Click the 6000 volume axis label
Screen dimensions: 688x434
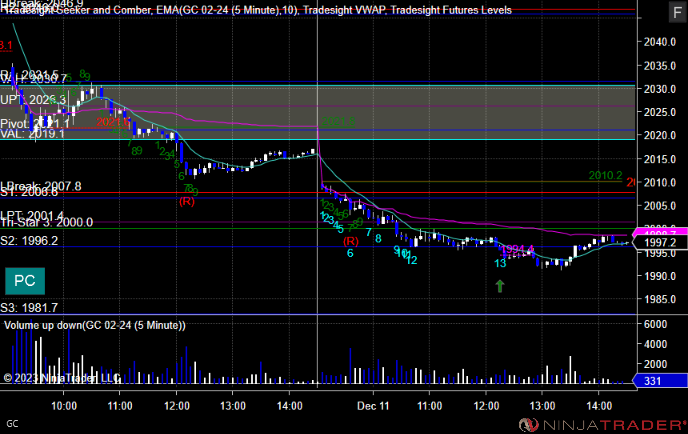click(655, 324)
